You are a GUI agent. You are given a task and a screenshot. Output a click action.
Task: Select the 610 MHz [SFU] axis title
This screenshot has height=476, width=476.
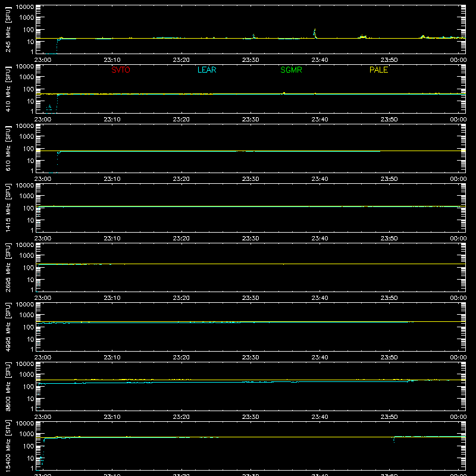click(x=8, y=148)
